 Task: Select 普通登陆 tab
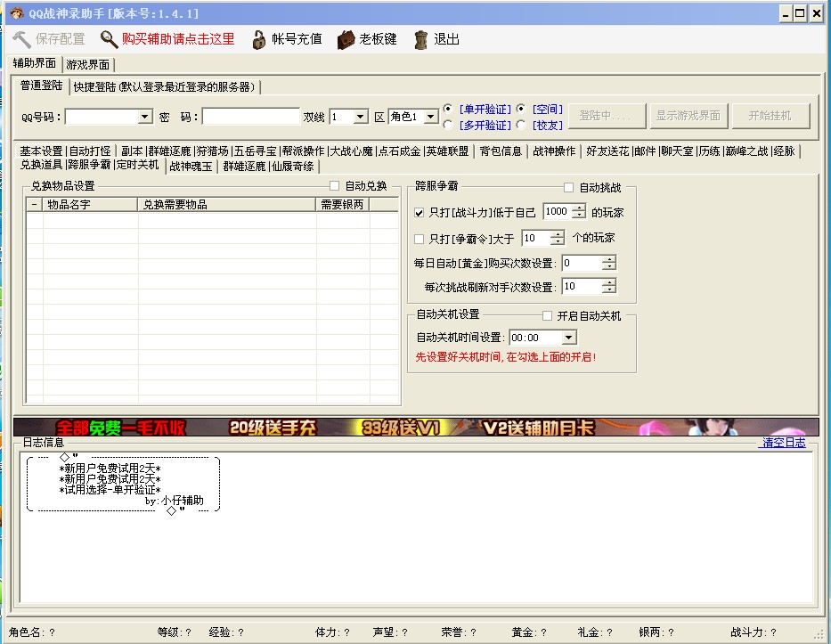(x=41, y=86)
